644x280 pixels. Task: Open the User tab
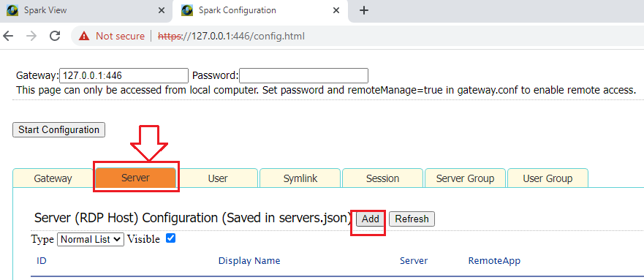point(218,178)
